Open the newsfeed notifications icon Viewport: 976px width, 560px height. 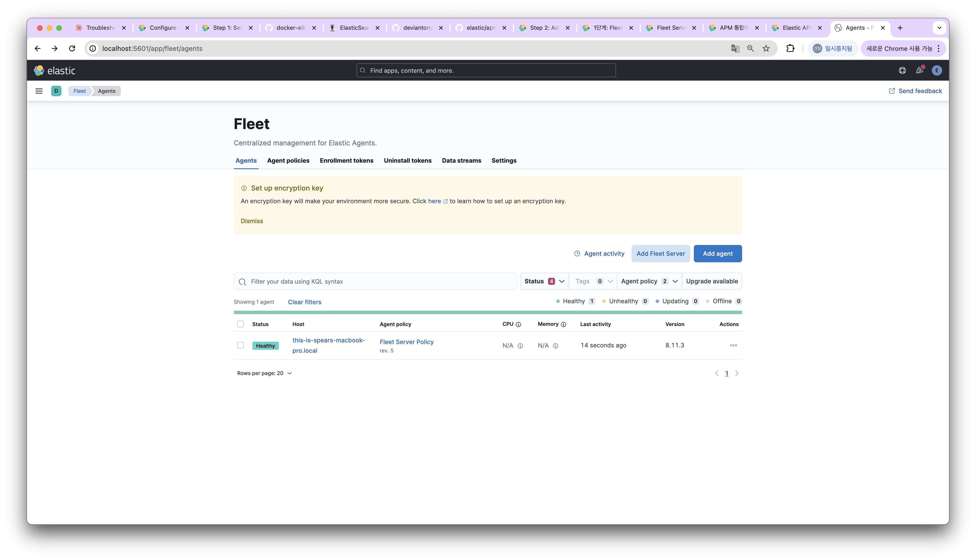pos(919,70)
